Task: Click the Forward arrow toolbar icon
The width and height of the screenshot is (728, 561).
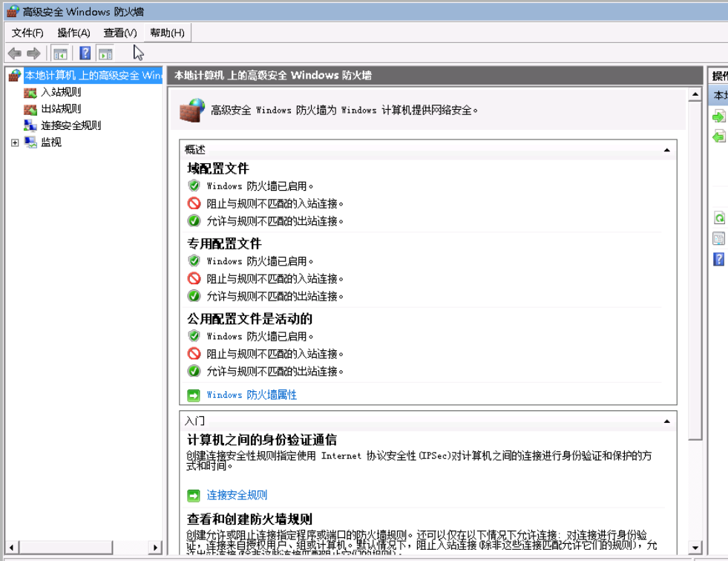Action: (x=33, y=53)
